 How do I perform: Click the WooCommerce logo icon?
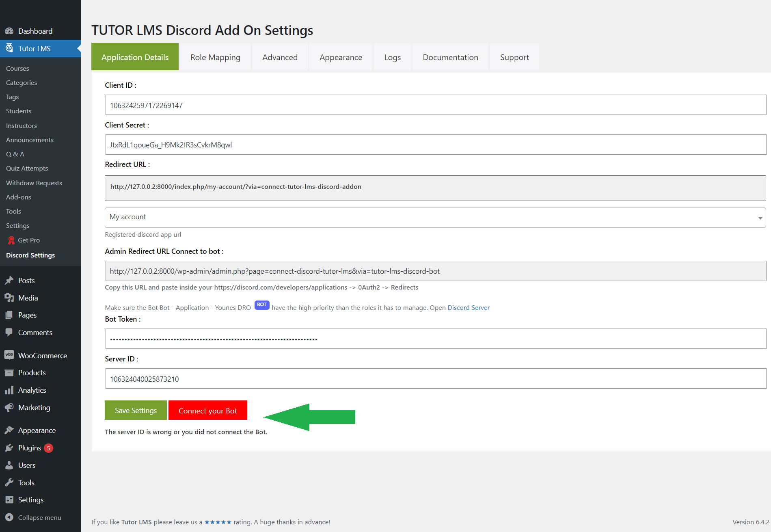click(9, 355)
